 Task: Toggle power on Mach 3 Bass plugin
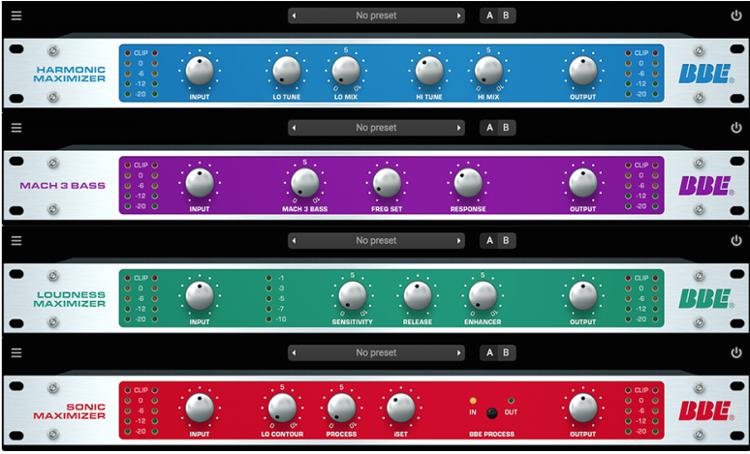point(736,128)
